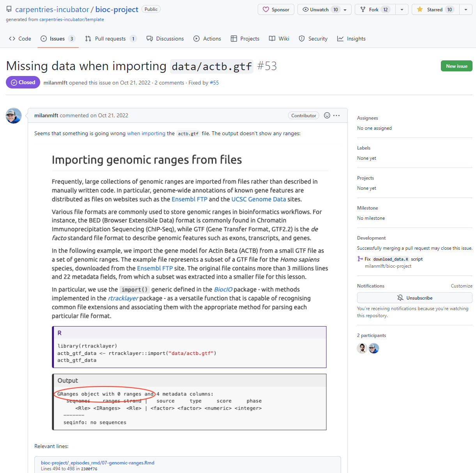
Task: Open the Insights graph tab
Action: coord(351,39)
